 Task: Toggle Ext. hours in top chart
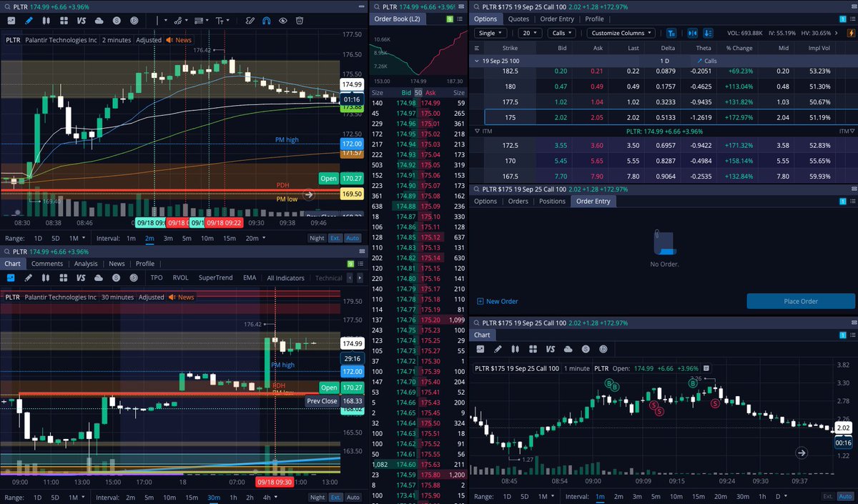pos(335,238)
